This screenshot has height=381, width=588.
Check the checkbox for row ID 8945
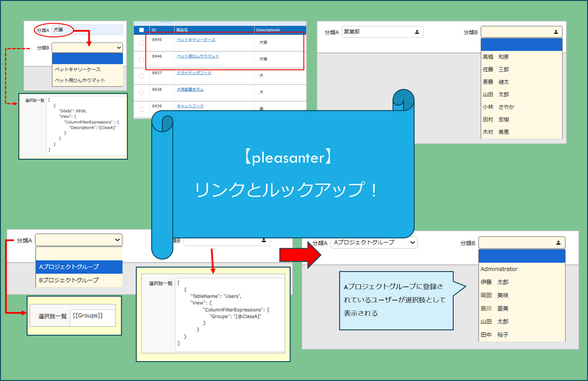tap(142, 43)
